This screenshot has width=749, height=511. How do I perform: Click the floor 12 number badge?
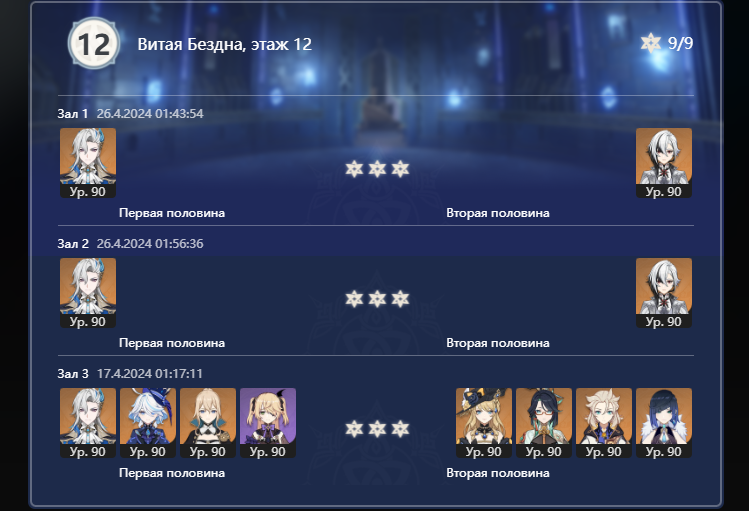(x=94, y=44)
